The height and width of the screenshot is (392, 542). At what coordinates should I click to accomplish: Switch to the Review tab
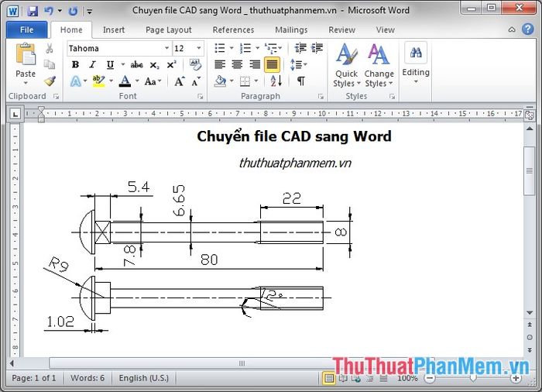coord(341,29)
